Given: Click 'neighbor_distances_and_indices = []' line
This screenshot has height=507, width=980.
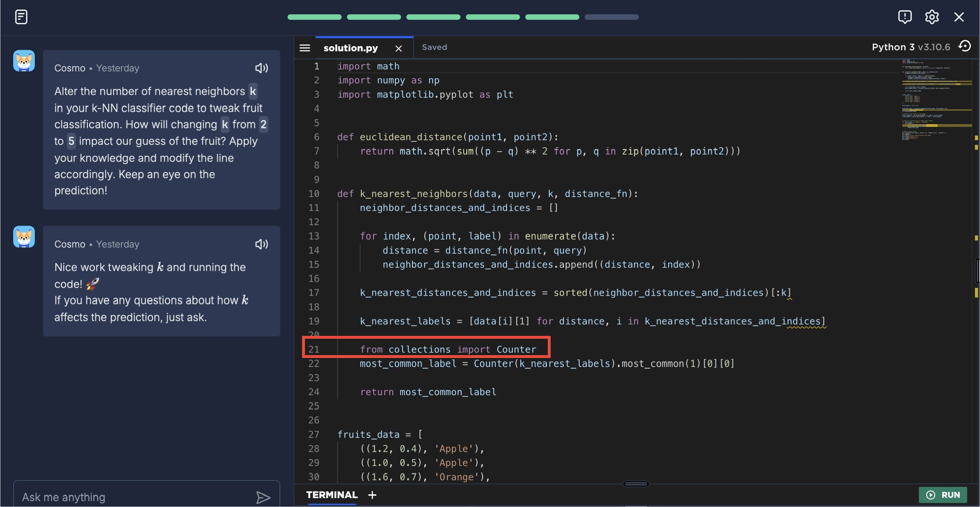Looking at the screenshot, I should point(459,208).
